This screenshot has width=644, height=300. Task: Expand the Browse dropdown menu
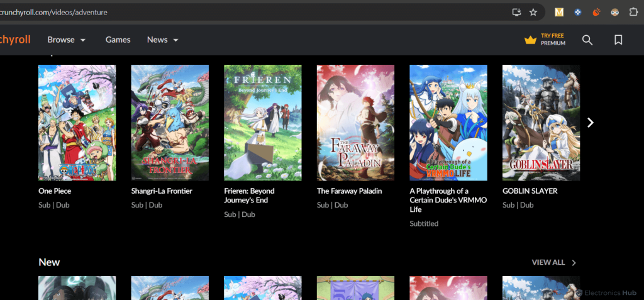[67, 40]
